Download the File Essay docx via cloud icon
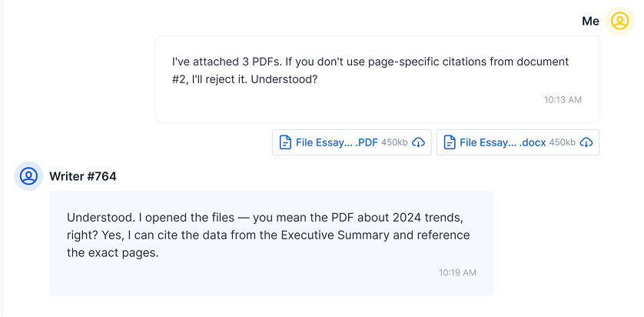Viewport: 644px width, 317px height. point(586,142)
